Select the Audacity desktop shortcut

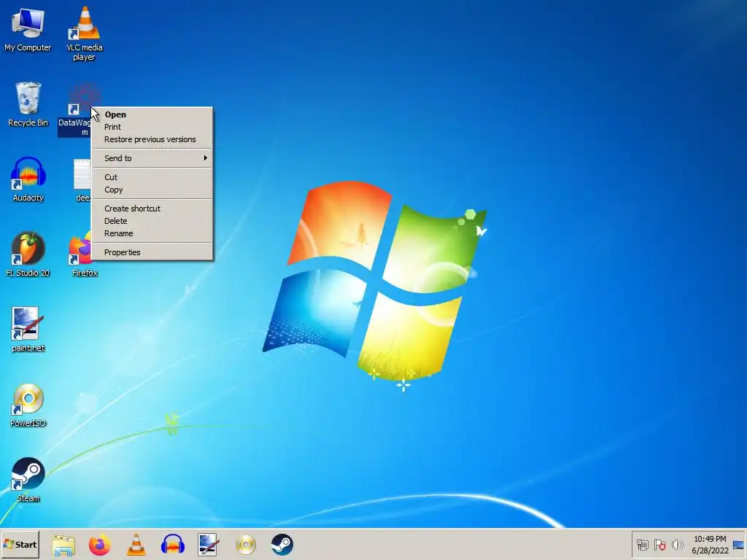tap(28, 179)
